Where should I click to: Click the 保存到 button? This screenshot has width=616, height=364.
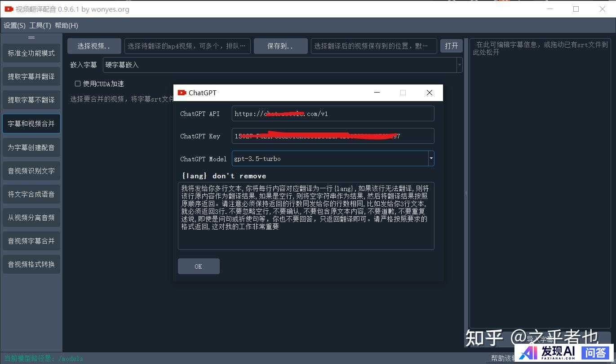click(x=280, y=46)
